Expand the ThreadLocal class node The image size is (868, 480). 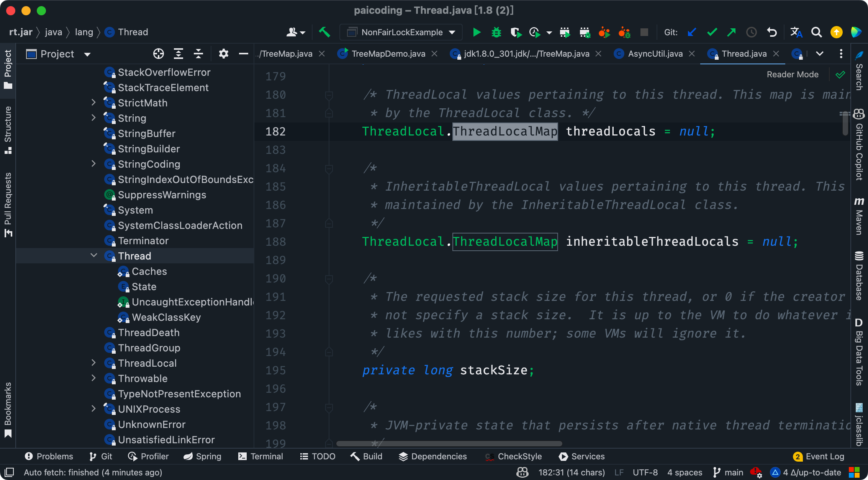click(x=94, y=362)
